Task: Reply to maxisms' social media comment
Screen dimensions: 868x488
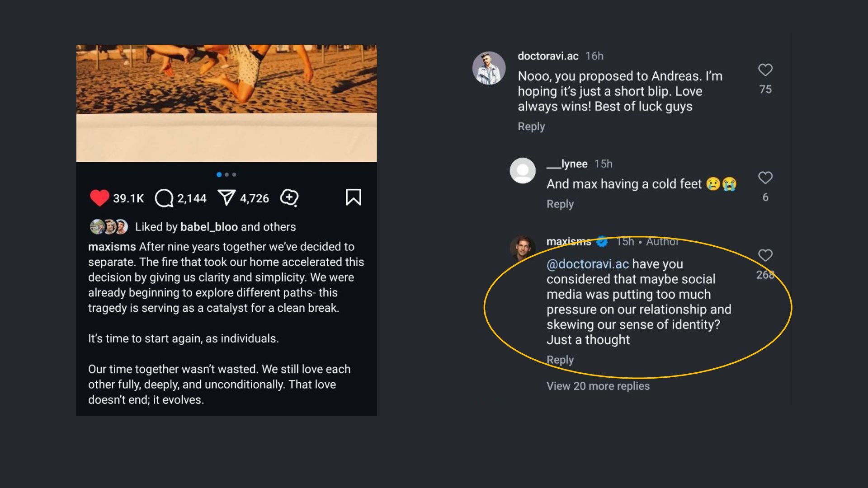Action: click(x=560, y=360)
